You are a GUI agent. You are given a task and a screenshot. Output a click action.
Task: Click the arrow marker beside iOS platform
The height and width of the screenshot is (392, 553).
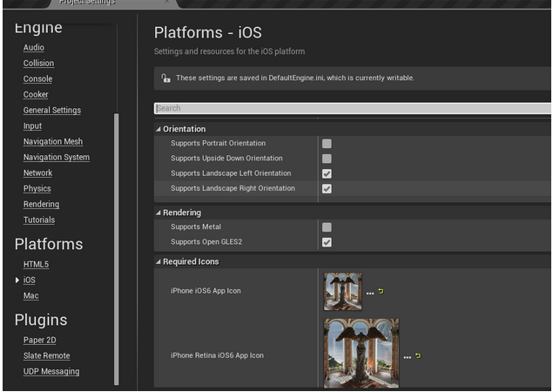(17, 280)
